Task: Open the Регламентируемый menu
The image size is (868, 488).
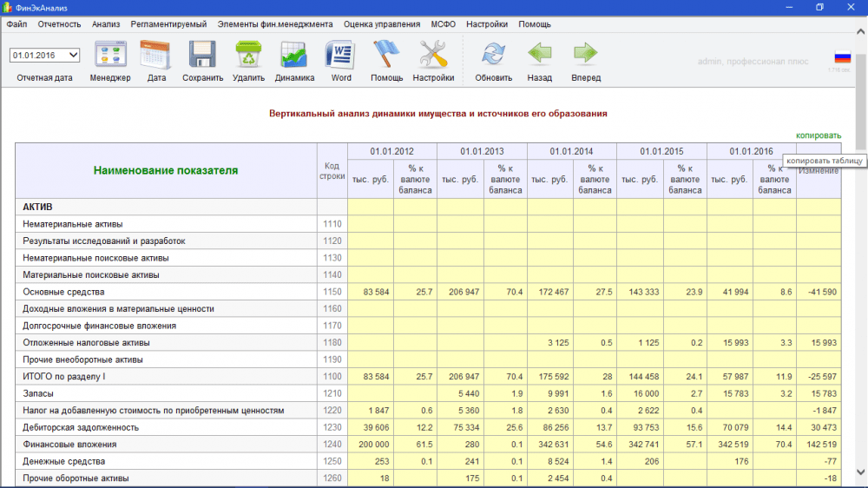Action: (x=168, y=24)
